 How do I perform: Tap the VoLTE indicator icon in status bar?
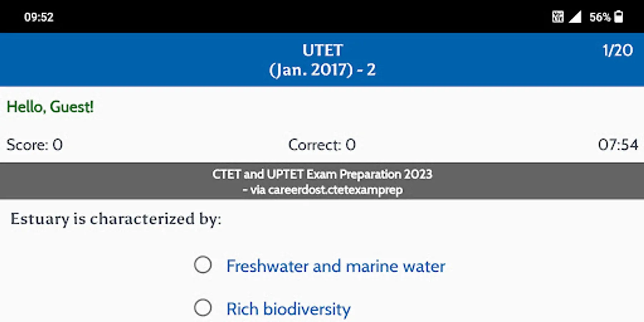(557, 17)
